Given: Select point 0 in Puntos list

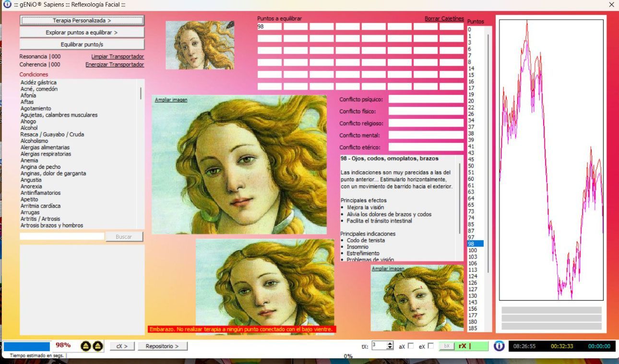Looking at the screenshot, I should [x=470, y=29].
